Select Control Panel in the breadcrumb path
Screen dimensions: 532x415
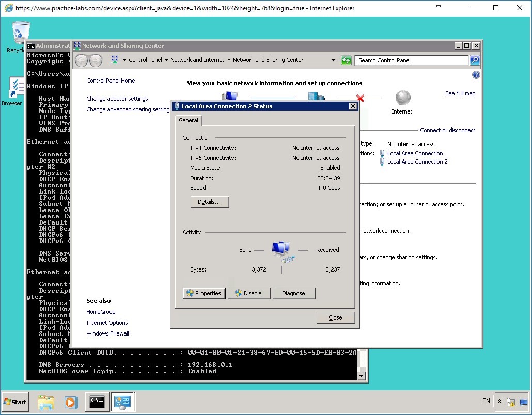pos(147,60)
